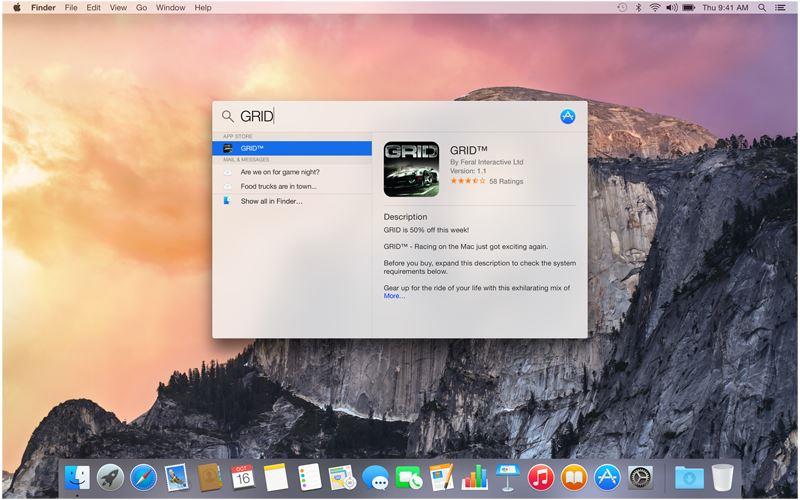Click the GRID™ title in preview
800x500 pixels.
(x=468, y=150)
